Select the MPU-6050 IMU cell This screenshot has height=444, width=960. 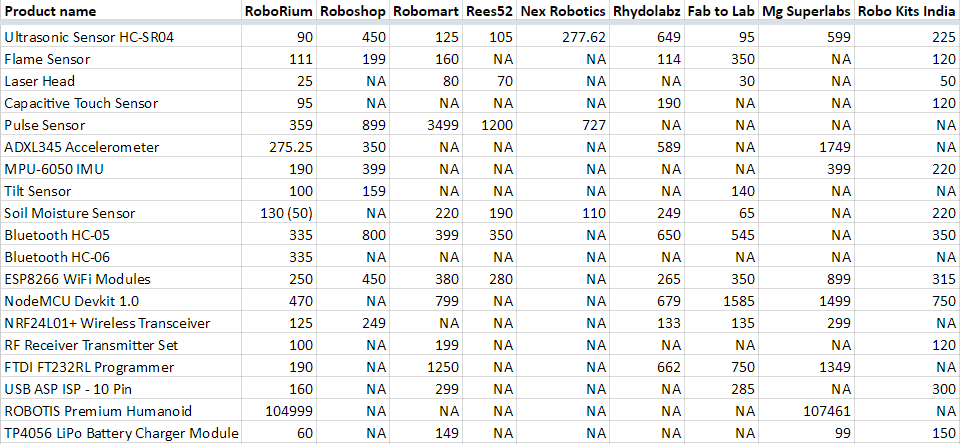(120, 170)
